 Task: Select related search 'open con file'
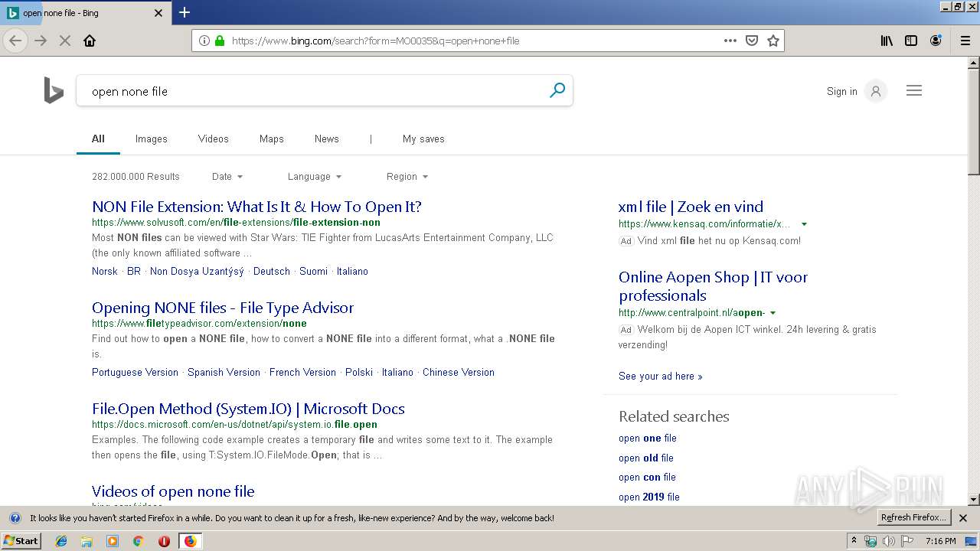647,478
